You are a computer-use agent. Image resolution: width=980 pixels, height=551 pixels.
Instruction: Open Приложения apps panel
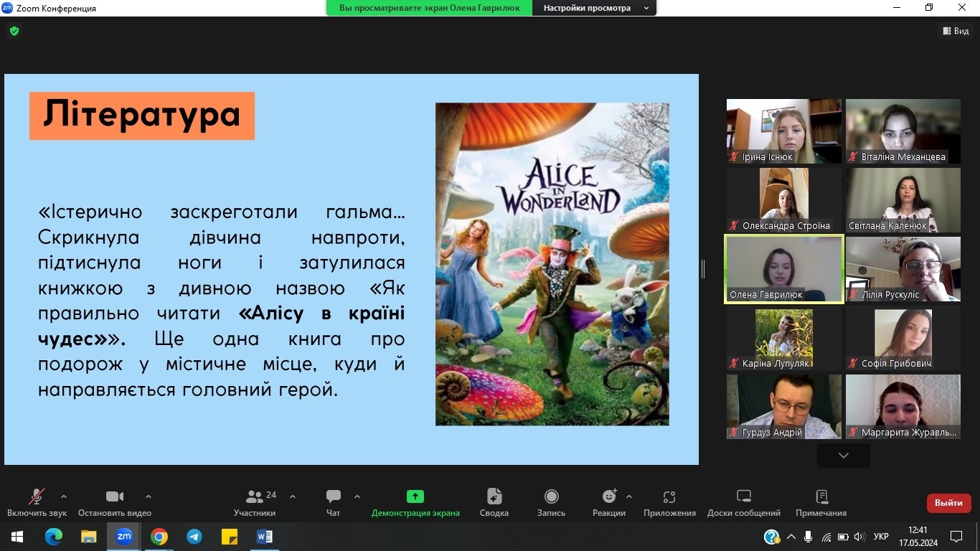tap(669, 502)
